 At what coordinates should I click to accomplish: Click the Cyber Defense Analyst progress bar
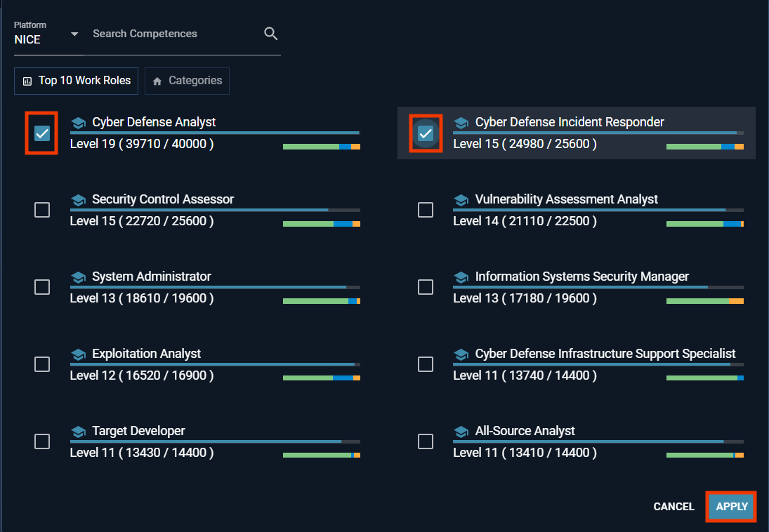[214, 132]
